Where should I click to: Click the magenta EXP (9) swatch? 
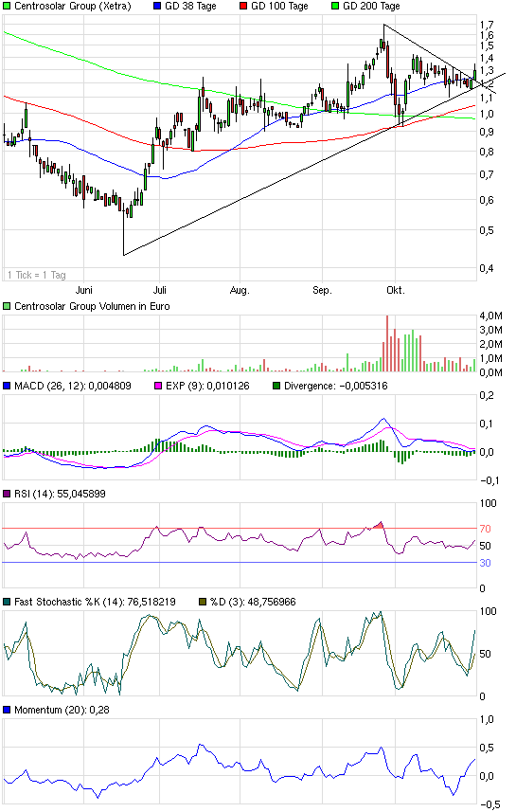(x=158, y=386)
